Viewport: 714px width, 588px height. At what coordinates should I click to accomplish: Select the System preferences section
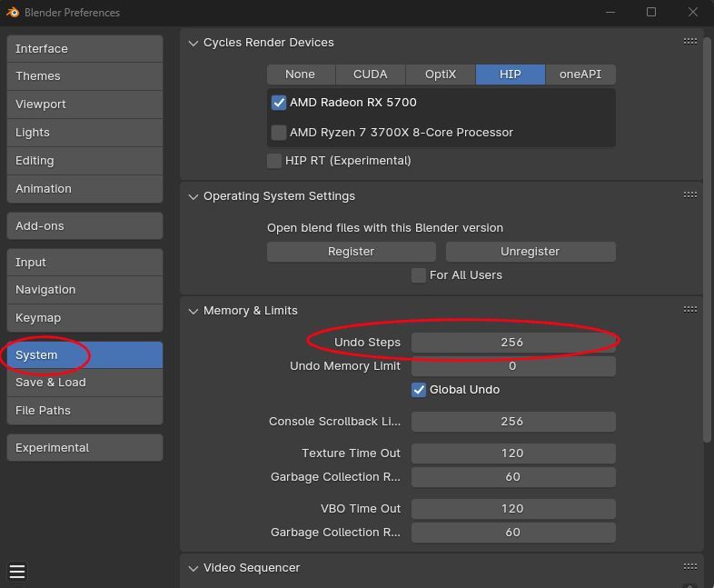84,354
